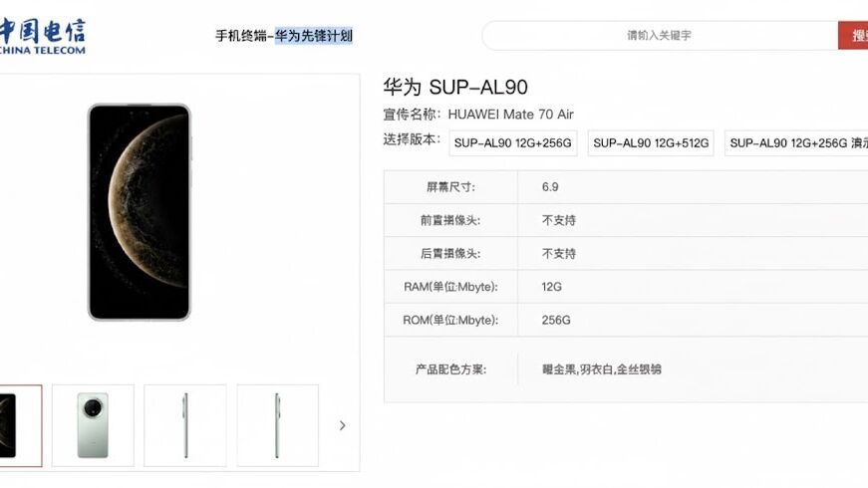
Task: Click the highlighted 华为先锋计划 text
Action: (x=314, y=36)
